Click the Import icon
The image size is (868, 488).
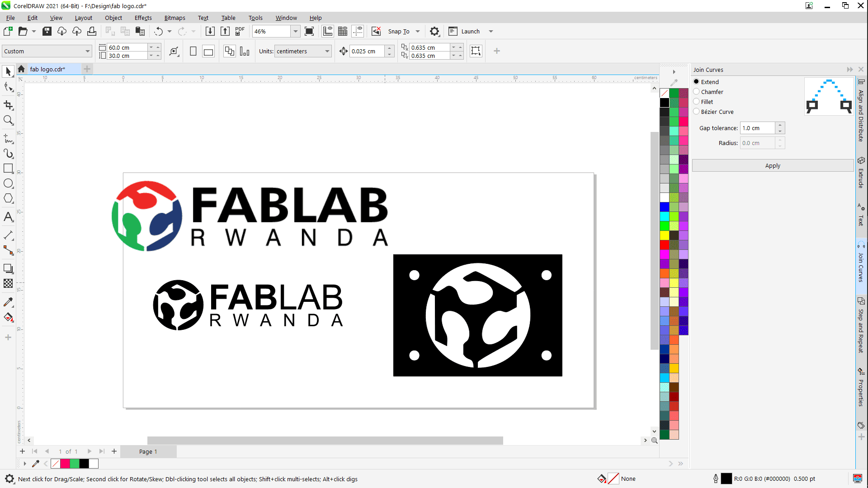[x=210, y=31]
